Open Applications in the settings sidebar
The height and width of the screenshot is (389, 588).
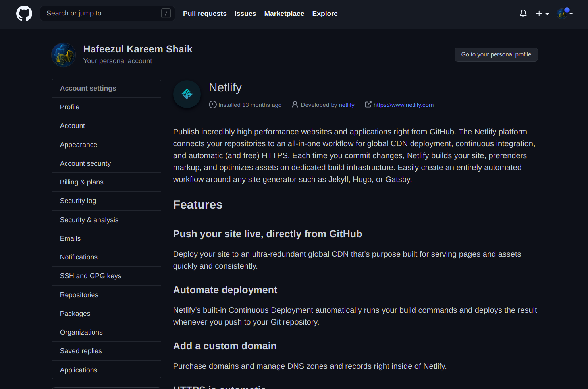106,370
